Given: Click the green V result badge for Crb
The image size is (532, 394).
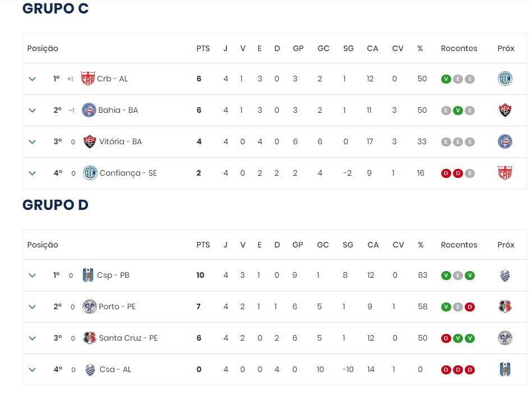Looking at the screenshot, I should [446, 79].
